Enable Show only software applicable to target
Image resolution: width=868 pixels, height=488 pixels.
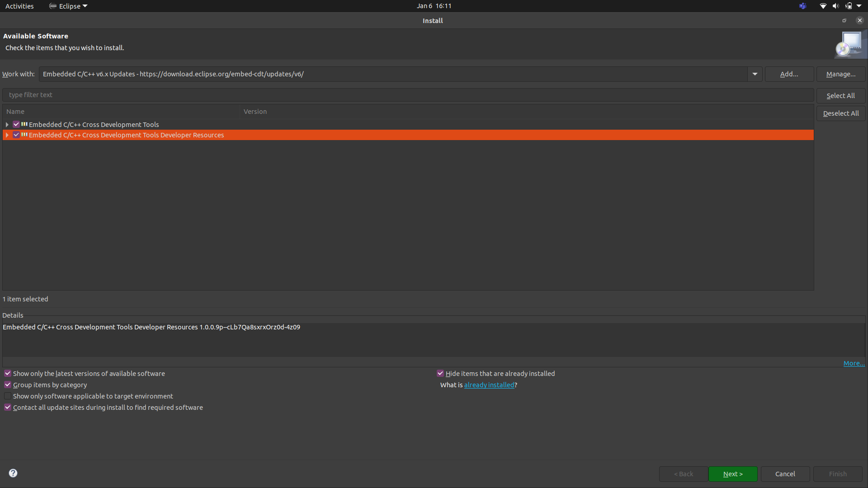click(8, 396)
